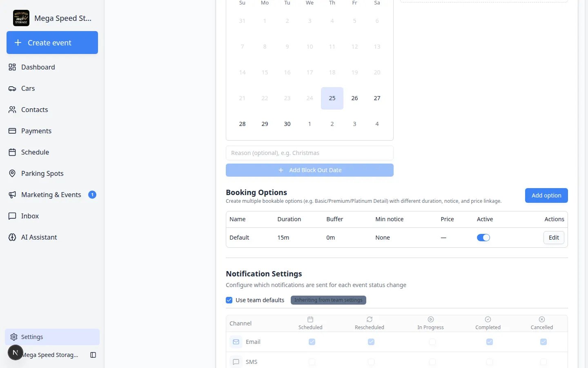Screen dimensions: 588x368
Task: Click the Booking Options heading
Action: (256, 192)
